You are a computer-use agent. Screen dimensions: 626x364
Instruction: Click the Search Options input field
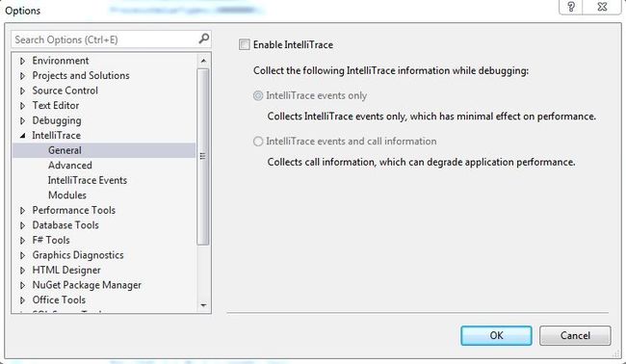105,39
